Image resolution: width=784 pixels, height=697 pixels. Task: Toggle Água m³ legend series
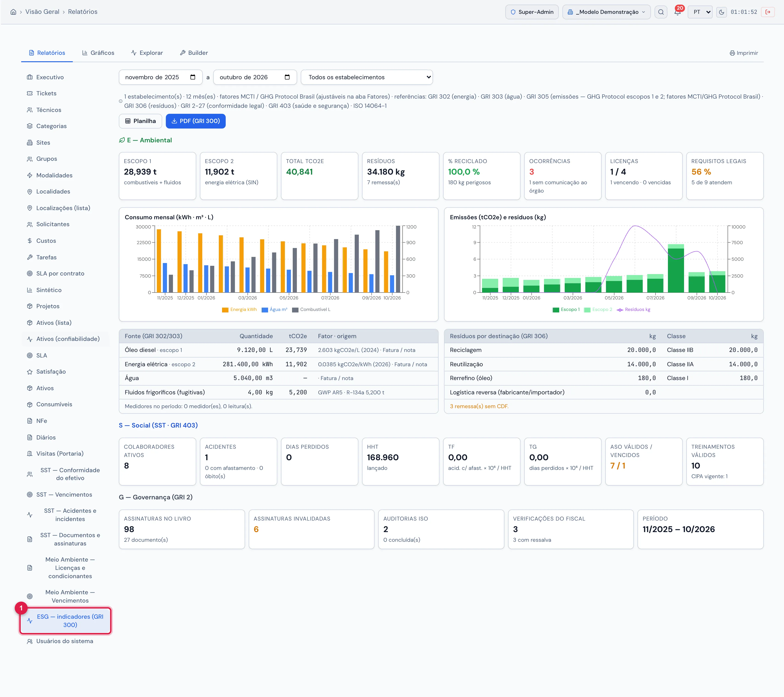(274, 310)
